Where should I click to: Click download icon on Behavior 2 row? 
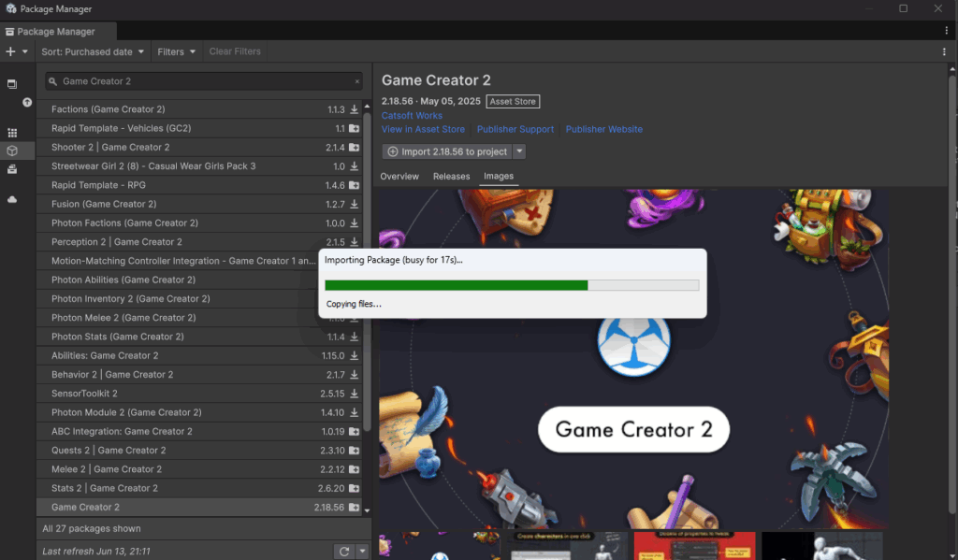tap(354, 374)
